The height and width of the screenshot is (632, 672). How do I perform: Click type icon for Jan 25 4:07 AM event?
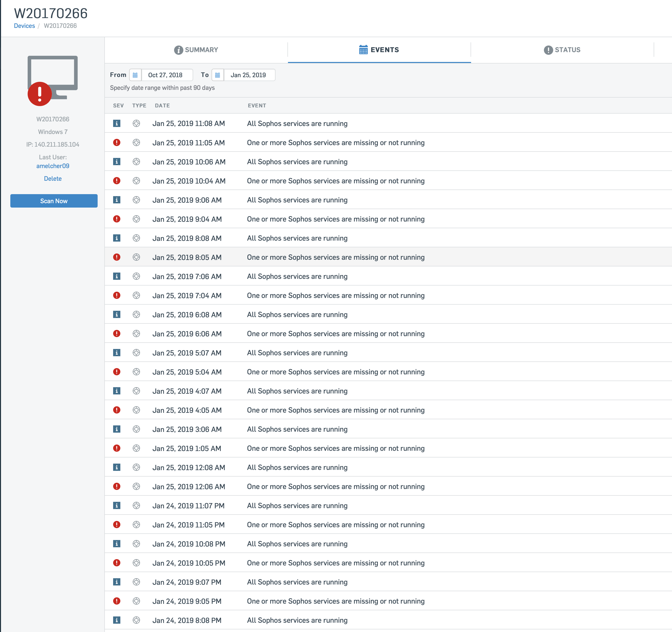pos(136,391)
